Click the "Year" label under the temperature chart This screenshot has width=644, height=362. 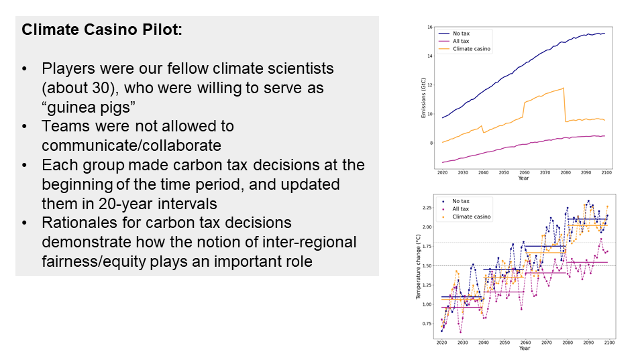click(x=524, y=348)
